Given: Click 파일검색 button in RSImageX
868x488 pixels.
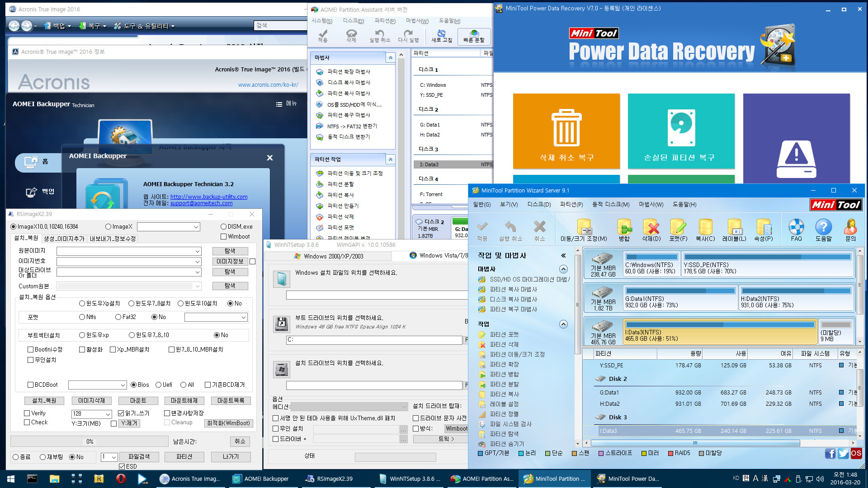Looking at the screenshot, I should (x=139, y=457).
